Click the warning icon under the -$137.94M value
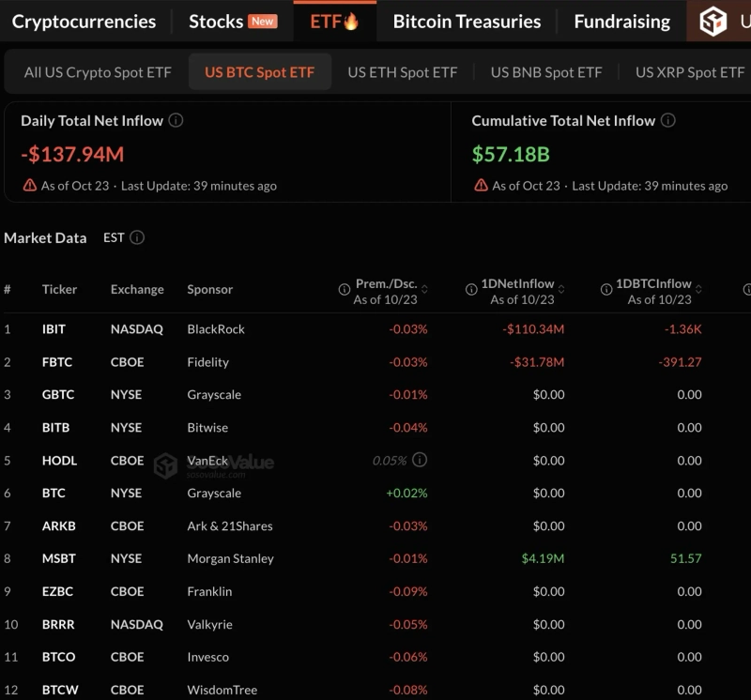Viewport: 751px width, 700px height. pos(30,185)
